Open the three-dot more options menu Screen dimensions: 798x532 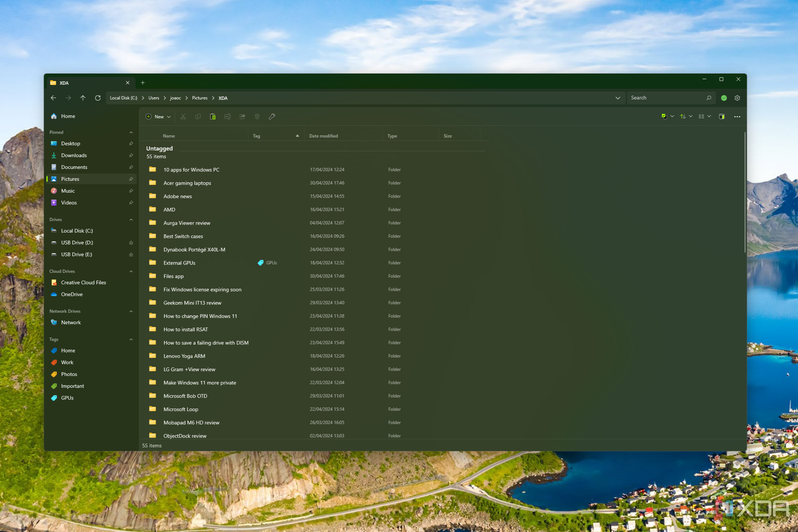click(737, 116)
